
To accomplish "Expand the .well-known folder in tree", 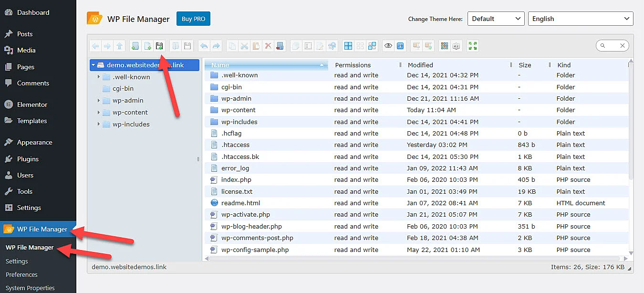I will (x=99, y=77).
